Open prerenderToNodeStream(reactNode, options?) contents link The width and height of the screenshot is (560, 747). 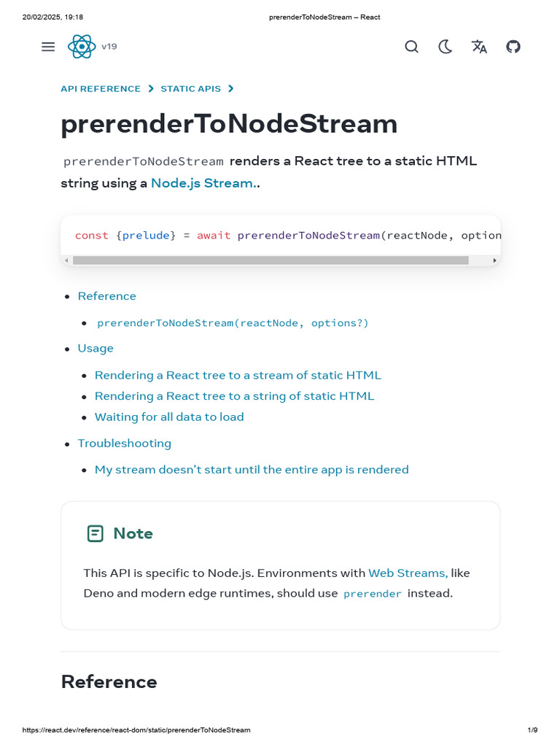(233, 323)
